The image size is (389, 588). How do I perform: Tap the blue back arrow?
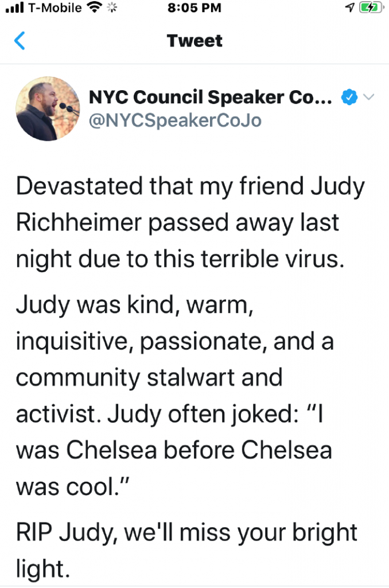[20, 41]
